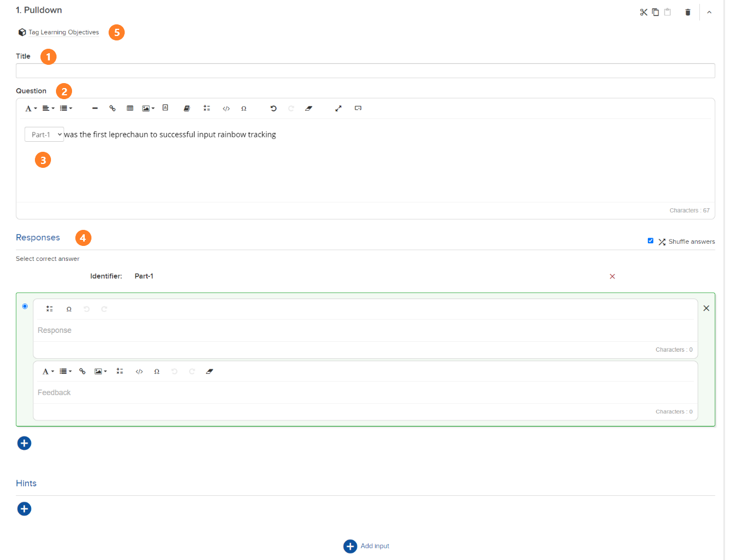Viewport: 752px width, 560px height.
Task: Redo in the Feedback toolbar
Action: tap(192, 372)
